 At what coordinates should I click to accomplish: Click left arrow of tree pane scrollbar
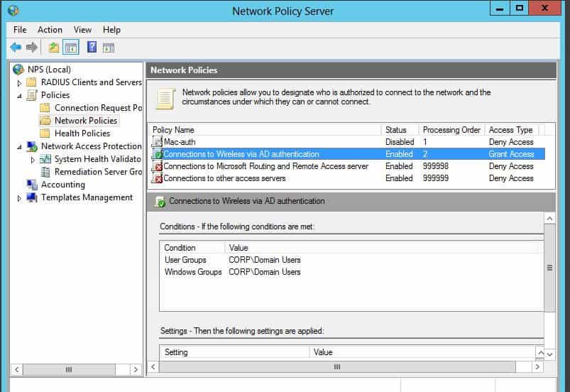17,369
